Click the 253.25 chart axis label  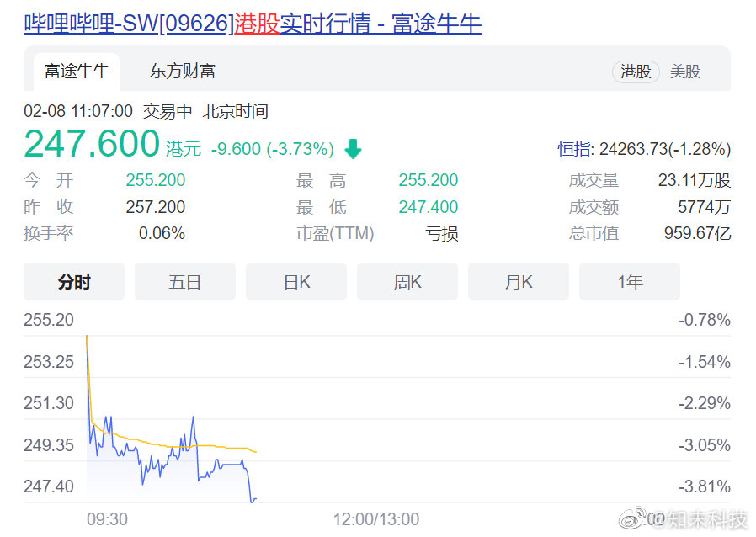coord(49,362)
